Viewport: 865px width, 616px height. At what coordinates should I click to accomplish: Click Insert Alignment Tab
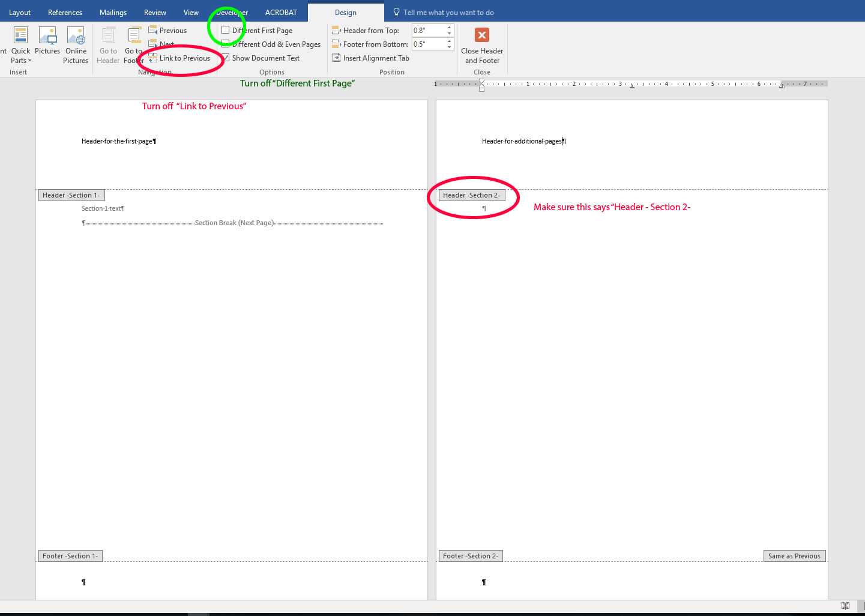coord(371,58)
